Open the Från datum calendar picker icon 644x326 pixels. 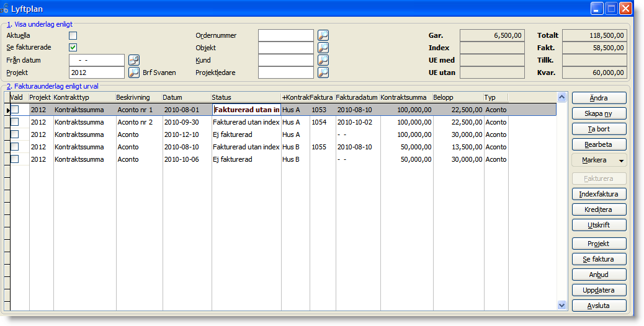(x=134, y=60)
